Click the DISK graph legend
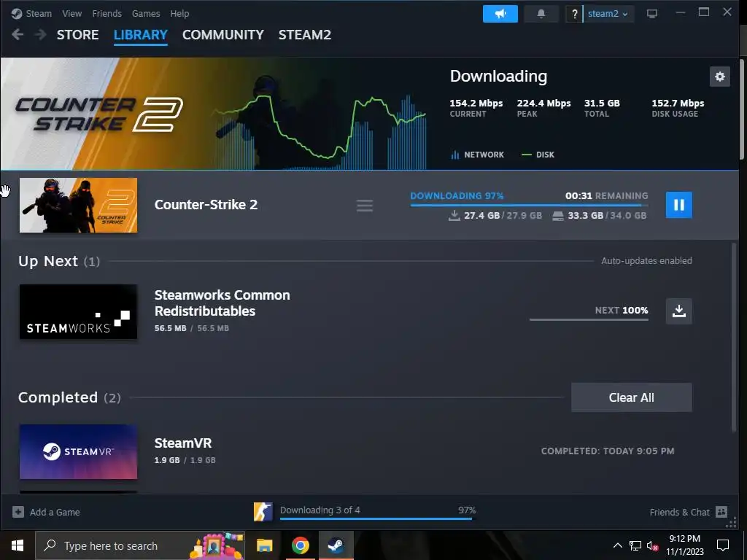 coord(538,155)
